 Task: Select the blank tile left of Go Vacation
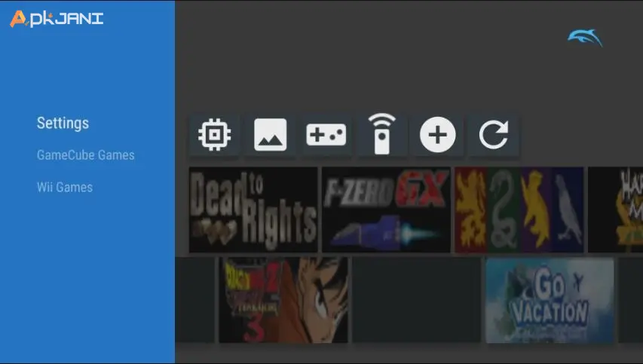point(417,300)
